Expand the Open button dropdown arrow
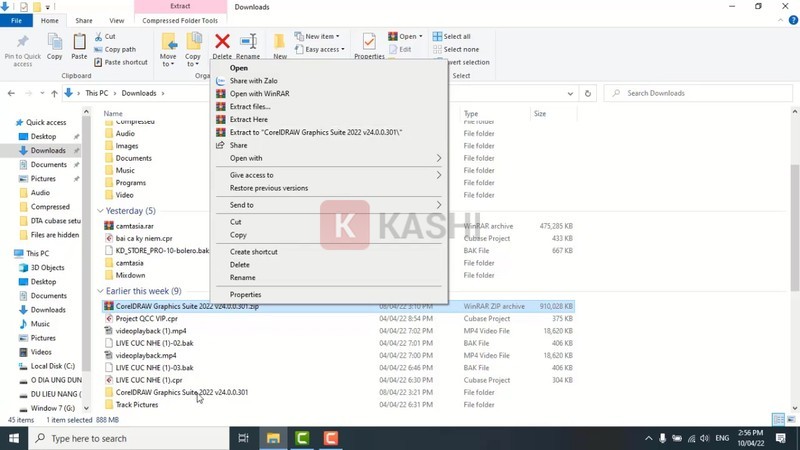 [420, 36]
